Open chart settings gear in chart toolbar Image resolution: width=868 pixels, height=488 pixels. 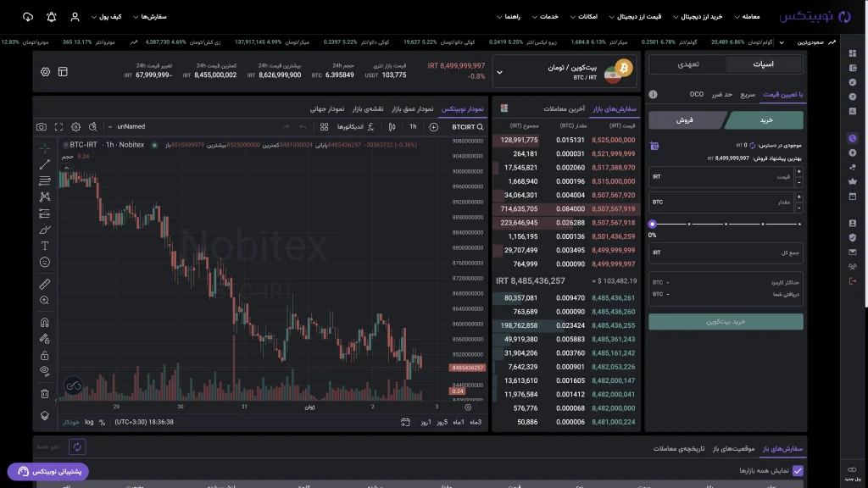click(75, 127)
